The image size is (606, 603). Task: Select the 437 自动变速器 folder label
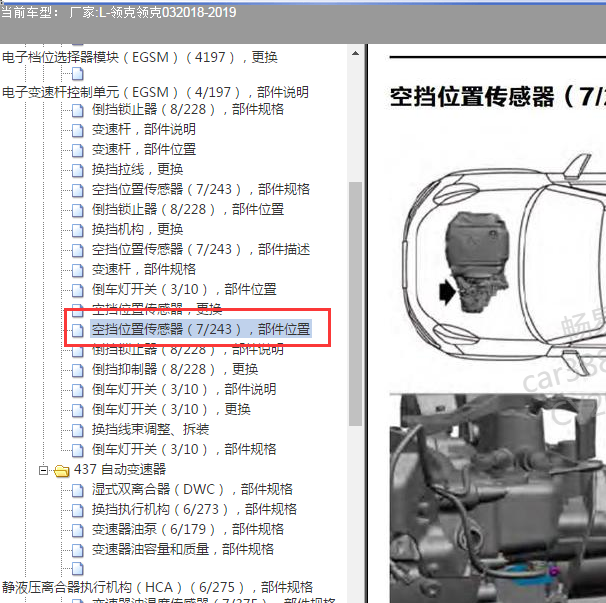pos(120,470)
